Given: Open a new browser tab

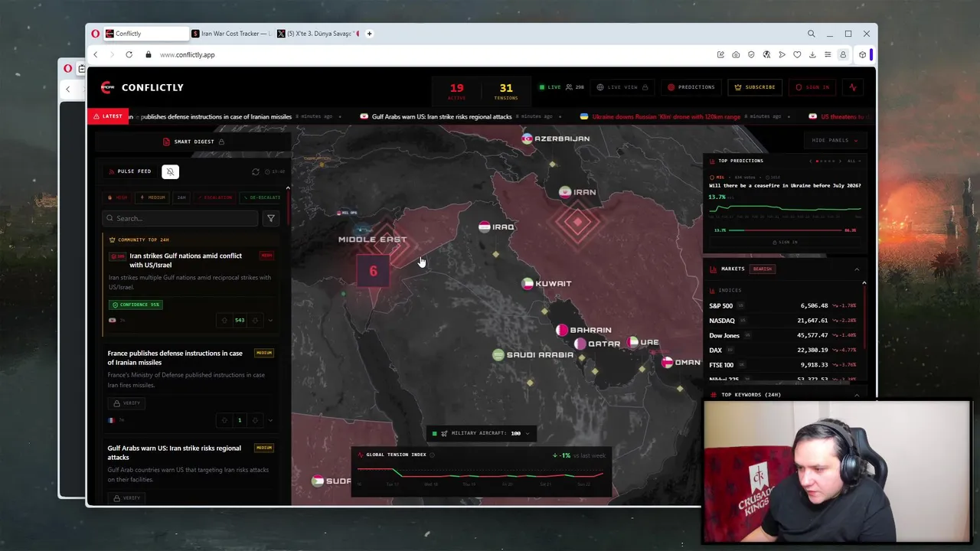Looking at the screenshot, I should [369, 34].
